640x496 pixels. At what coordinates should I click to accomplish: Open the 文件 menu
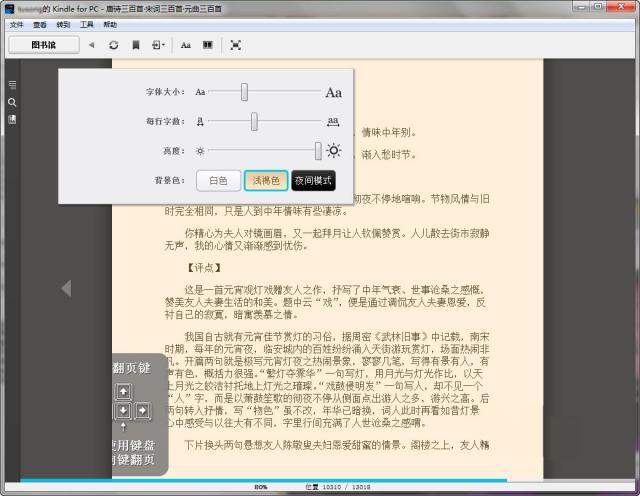(x=16, y=23)
